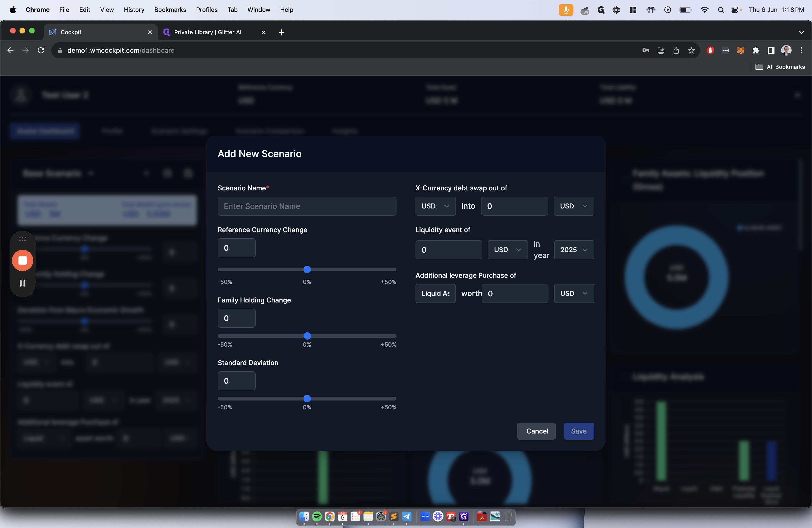This screenshot has height=528, width=812.
Task: Click the address bar URL
Action: tap(121, 51)
